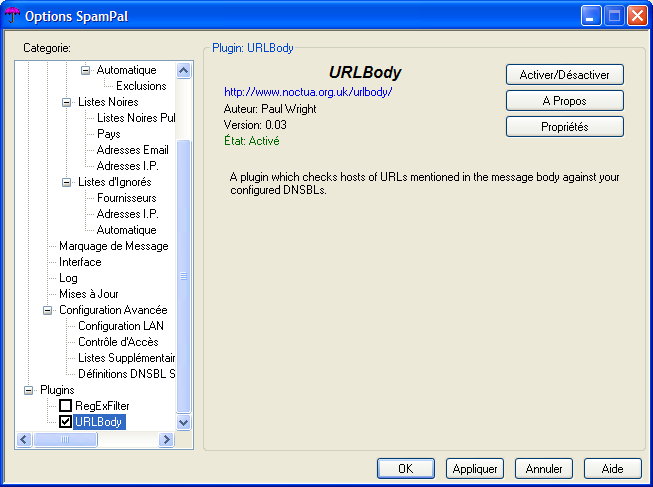The height and width of the screenshot is (487, 653).
Task: Select Listes Supplémentaires item
Action: [x=127, y=358]
